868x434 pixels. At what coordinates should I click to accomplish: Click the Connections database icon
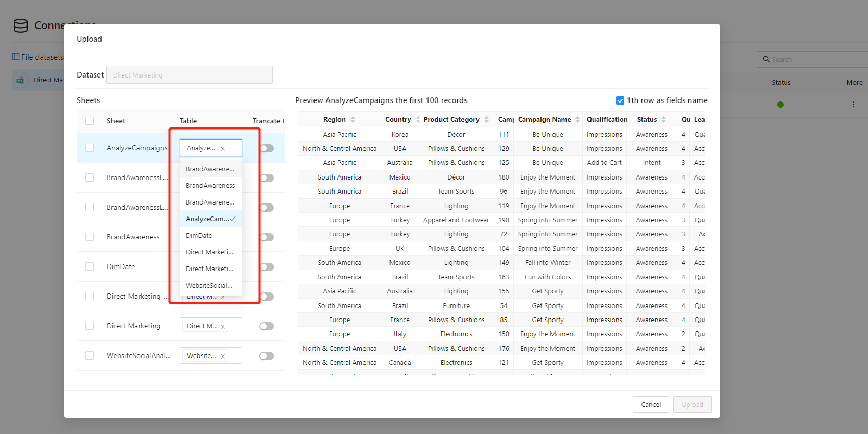click(20, 25)
